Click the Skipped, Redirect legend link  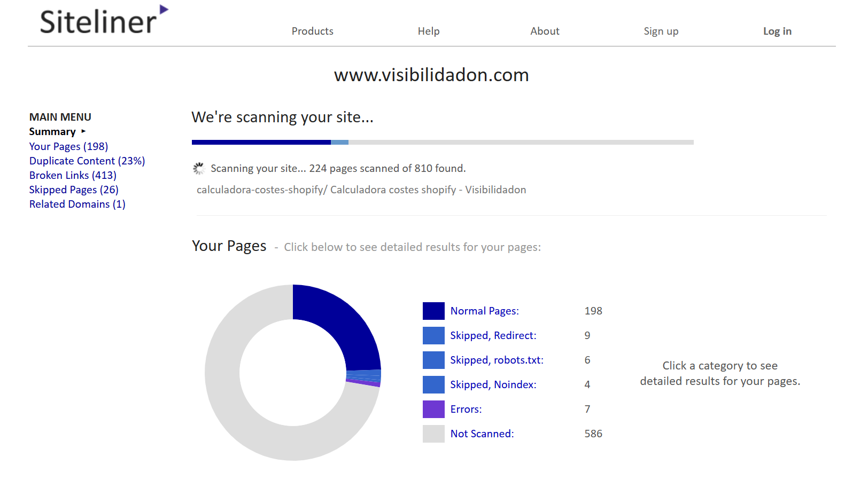pos(493,335)
